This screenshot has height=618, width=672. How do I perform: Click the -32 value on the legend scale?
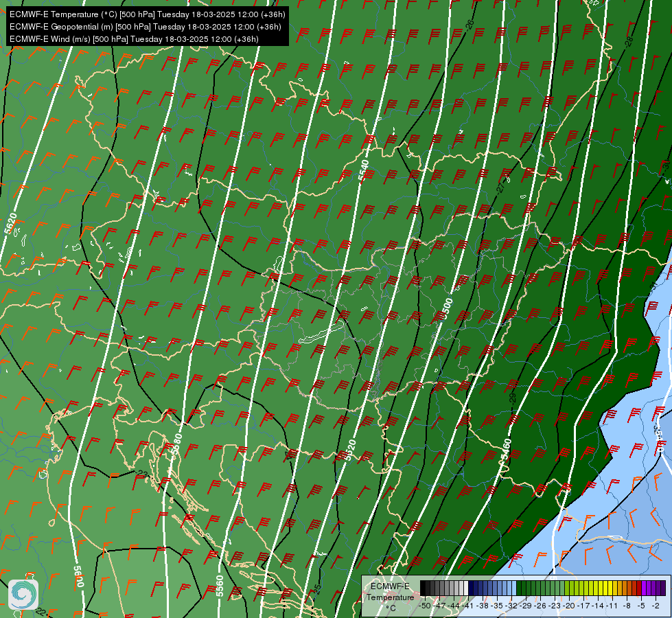(x=512, y=606)
